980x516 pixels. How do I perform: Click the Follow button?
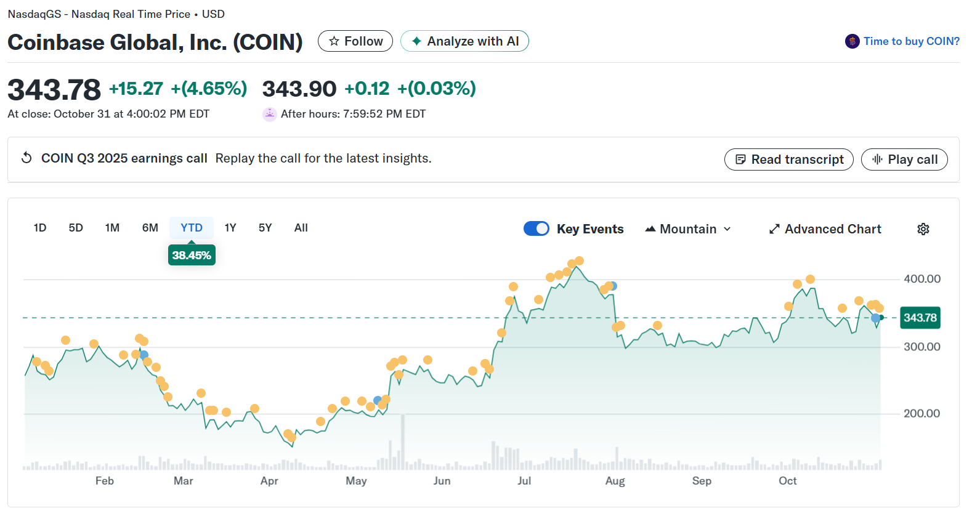pos(355,41)
